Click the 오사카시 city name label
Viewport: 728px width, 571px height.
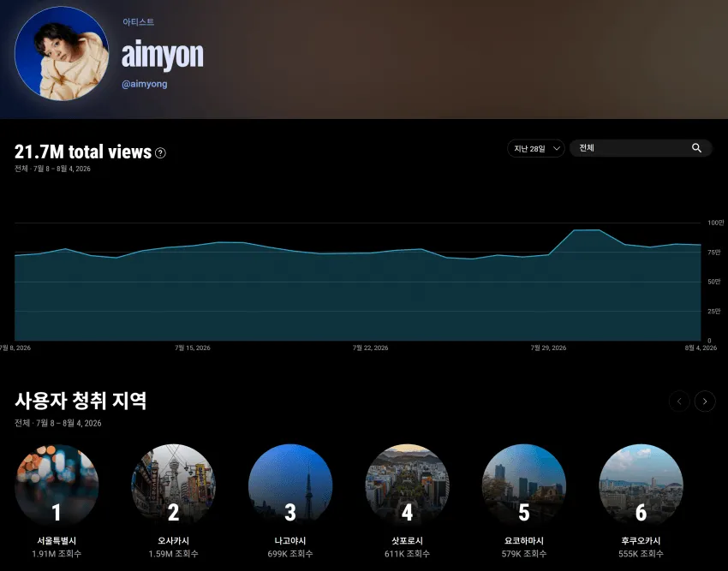tap(174, 541)
